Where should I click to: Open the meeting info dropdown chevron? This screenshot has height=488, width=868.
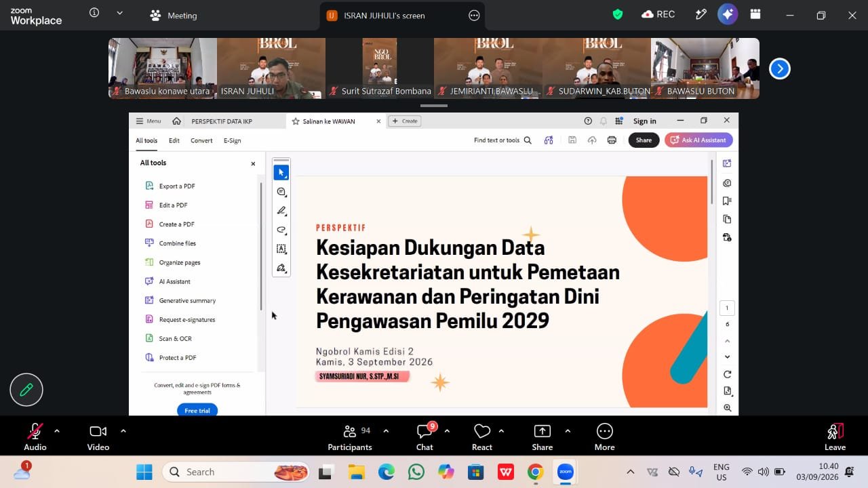pos(120,13)
